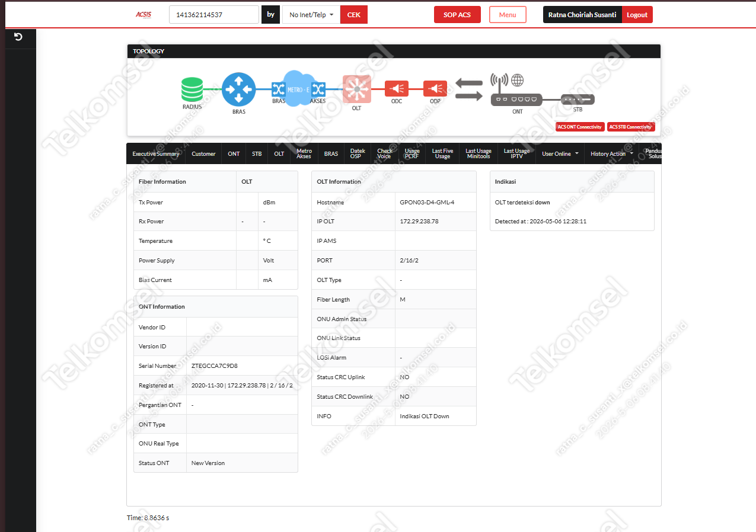Screen dimensions: 756x532
Task: Click the Menu button
Action: point(508,15)
